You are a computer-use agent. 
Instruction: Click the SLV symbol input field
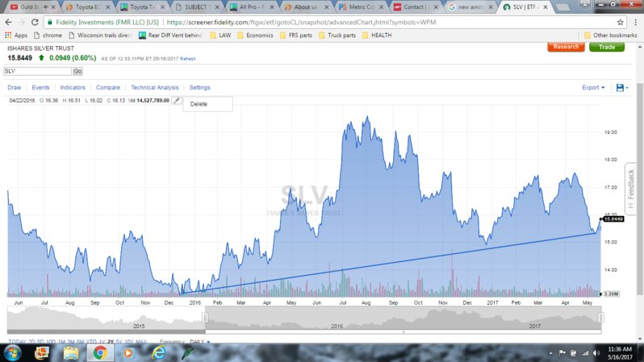(x=37, y=71)
